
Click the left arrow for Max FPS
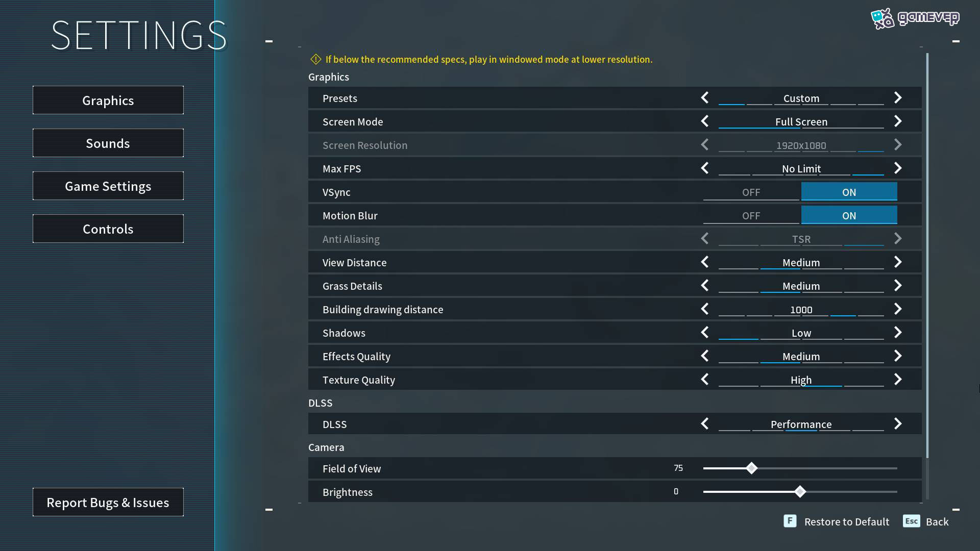(x=705, y=168)
